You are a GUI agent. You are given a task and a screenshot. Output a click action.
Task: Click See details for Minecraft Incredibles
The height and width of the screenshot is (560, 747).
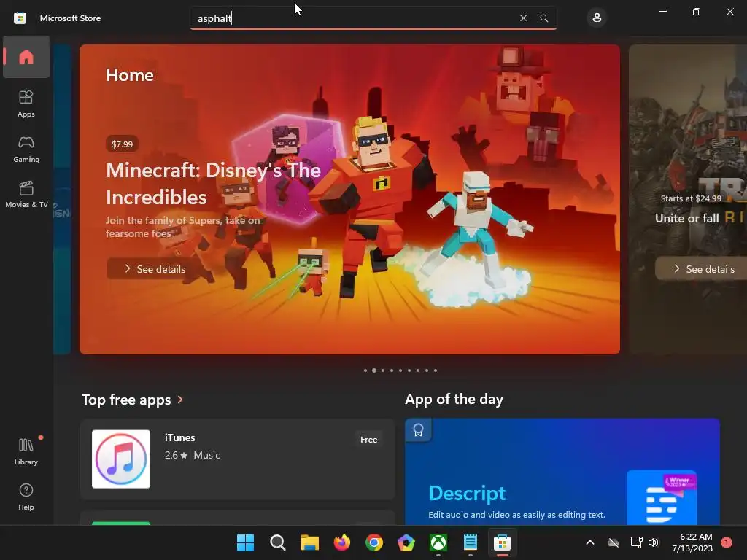pyautogui.click(x=155, y=269)
